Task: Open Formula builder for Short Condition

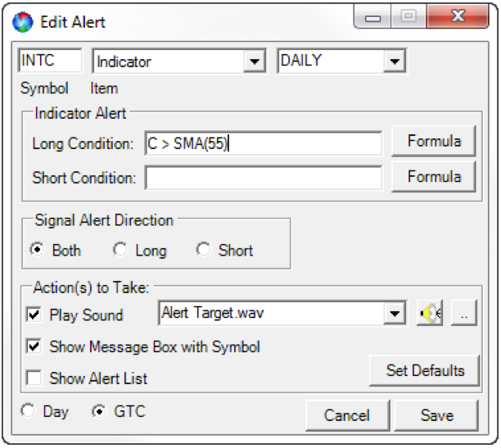Action: [x=434, y=177]
